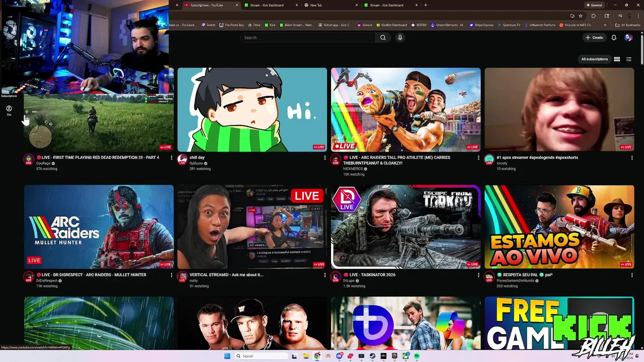
Task: Open the Windows Start menu
Action: click(x=227, y=356)
